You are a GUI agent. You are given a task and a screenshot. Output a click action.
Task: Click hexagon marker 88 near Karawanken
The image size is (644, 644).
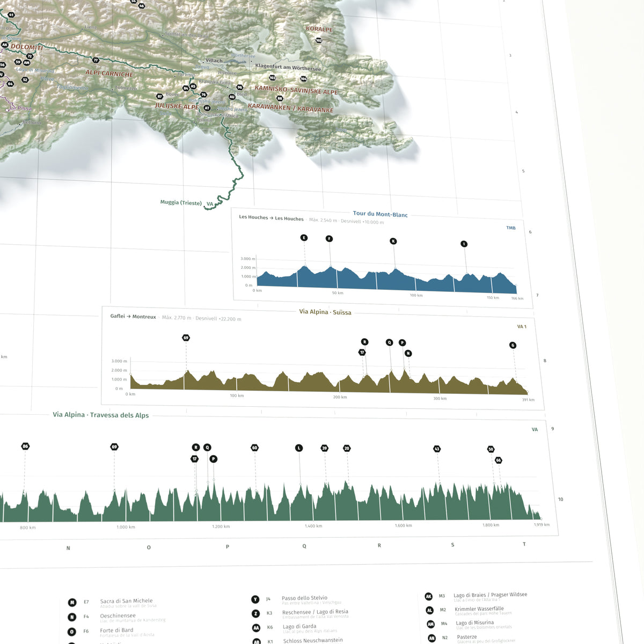pos(280,98)
